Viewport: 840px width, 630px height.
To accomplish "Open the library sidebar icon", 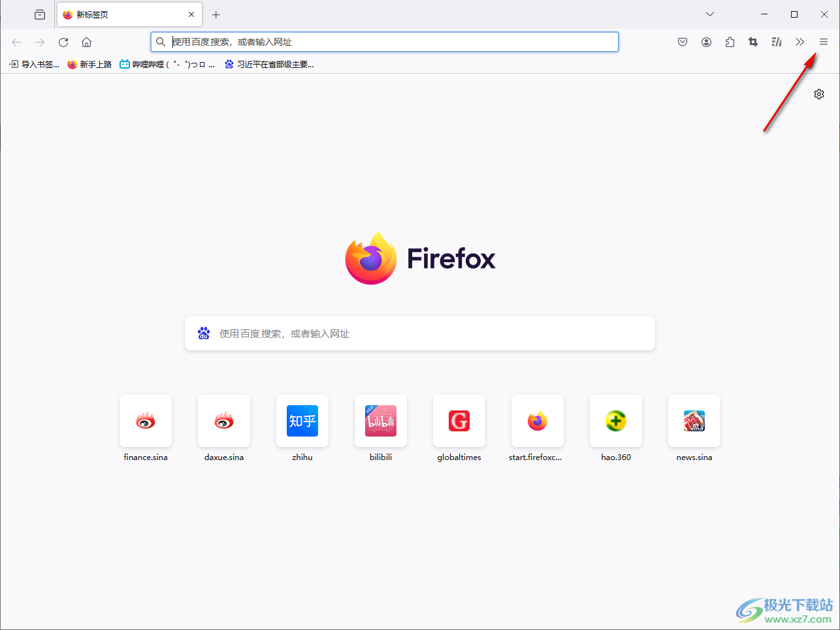I will (x=777, y=42).
